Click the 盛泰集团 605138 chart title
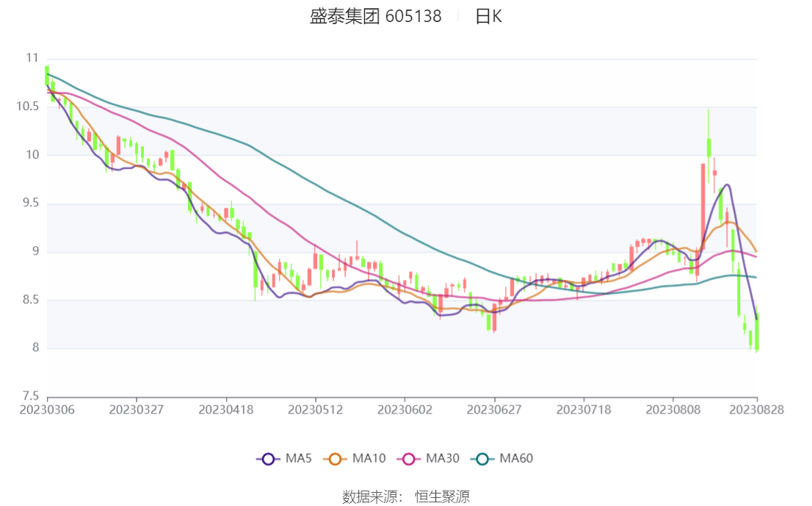This screenshot has height=506, width=812. tap(375, 16)
